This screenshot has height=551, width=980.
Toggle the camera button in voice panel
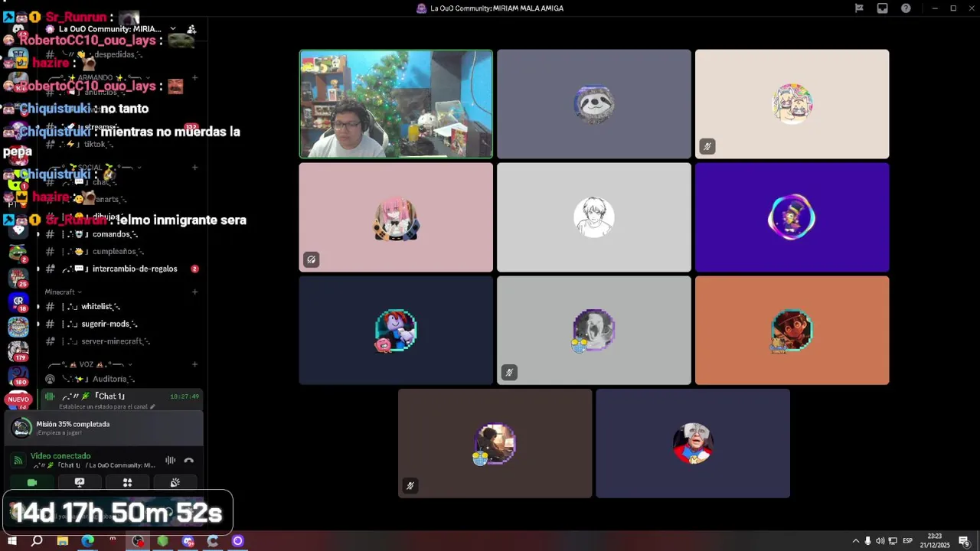pyautogui.click(x=32, y=482)
